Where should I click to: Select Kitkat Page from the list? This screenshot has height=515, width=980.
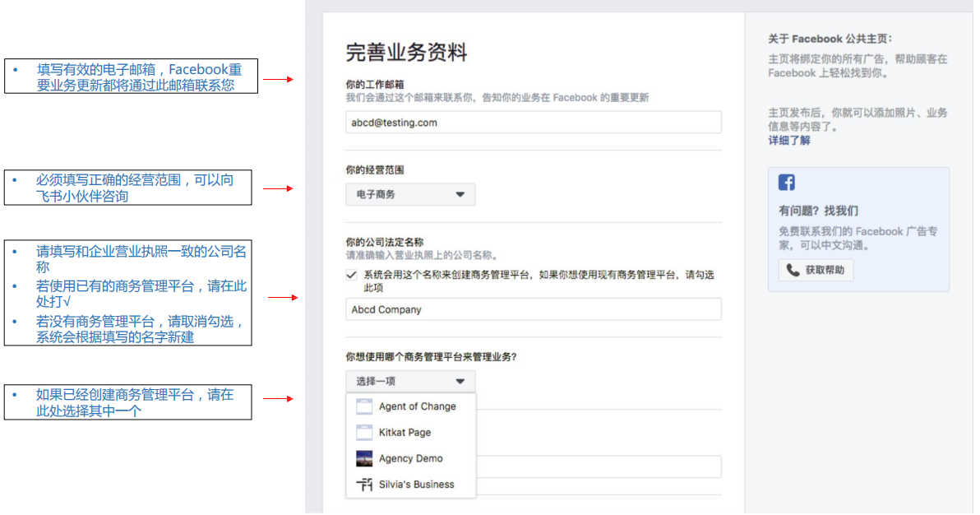tap(410, 433)
